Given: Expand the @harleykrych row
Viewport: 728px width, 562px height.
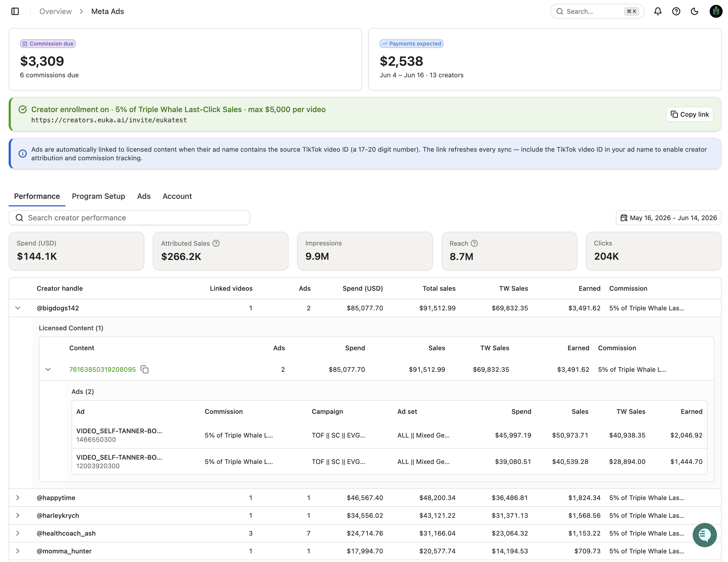Looking at the screenshot, I should point(18,515).
